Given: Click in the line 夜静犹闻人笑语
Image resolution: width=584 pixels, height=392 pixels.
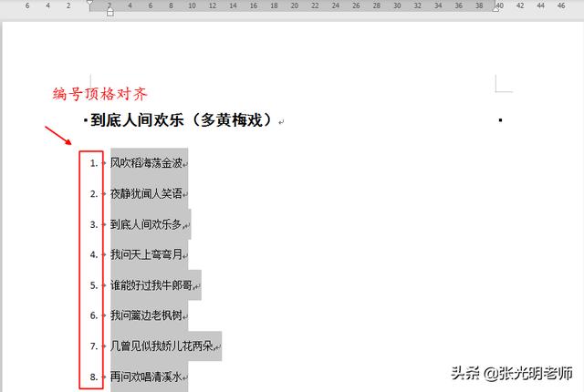Looking at the screenshot, I should tap(146, 194).
